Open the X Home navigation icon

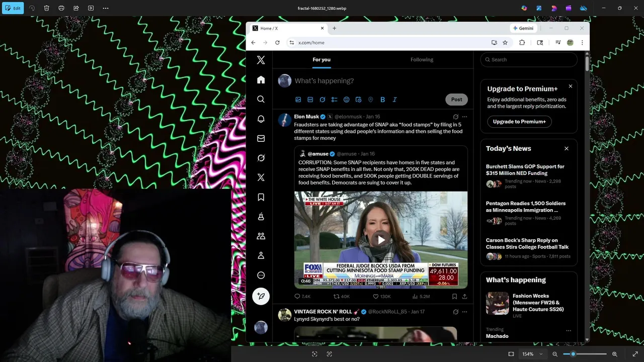[261, 80]
